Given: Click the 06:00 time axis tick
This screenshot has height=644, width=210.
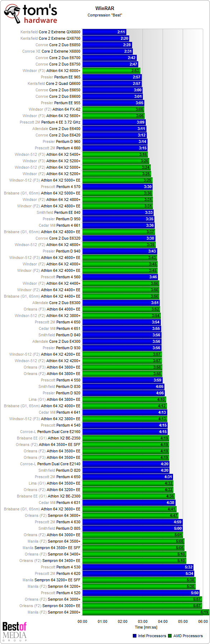Looking at the screenshot, I should coord(203,621).
